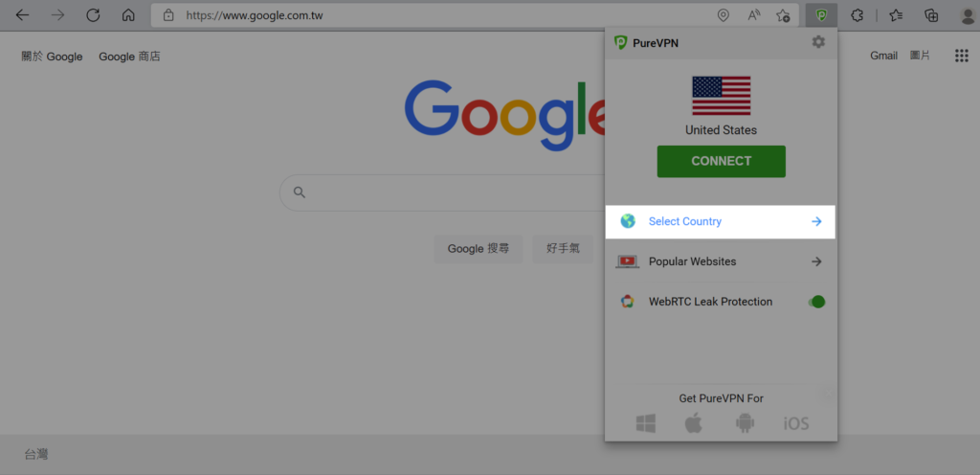Screen dimensions: 980x475
Task: Open the Google 商店 link
Action: [x=129, y=57]
